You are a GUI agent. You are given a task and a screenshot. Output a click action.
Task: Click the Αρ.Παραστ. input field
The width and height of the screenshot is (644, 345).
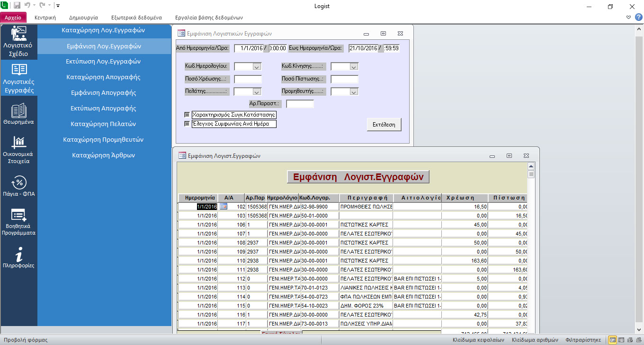point(300,103)
